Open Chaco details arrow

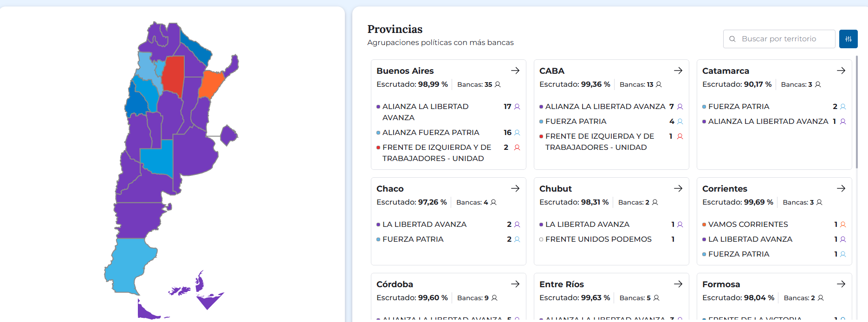pos(515,188)
